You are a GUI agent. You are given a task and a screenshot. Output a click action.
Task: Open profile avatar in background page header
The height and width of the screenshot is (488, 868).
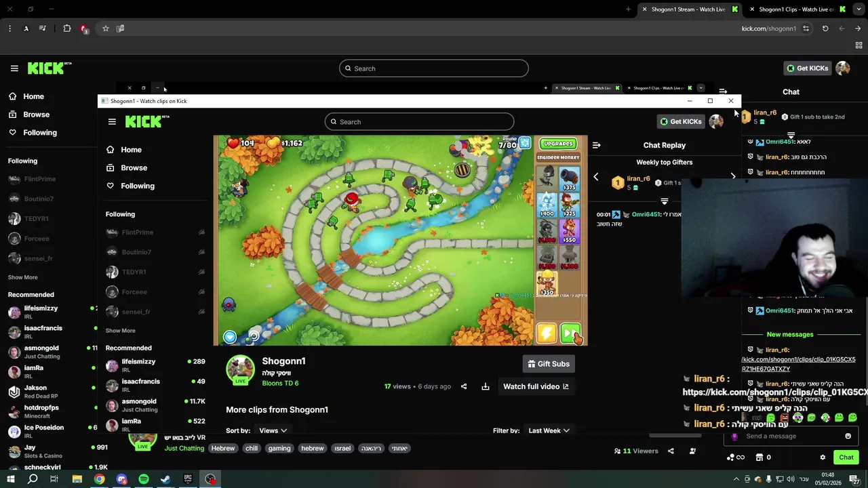tap(843, 68)
